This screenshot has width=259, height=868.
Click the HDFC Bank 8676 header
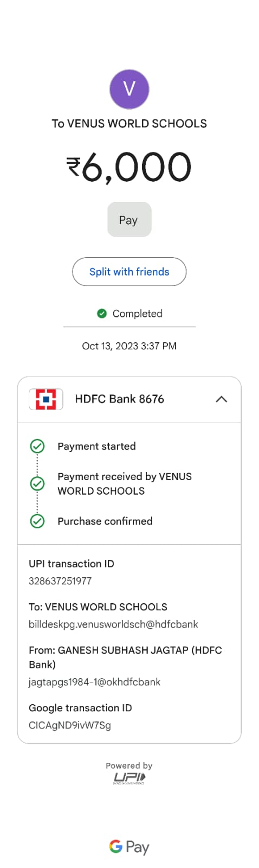tap(129, 399)
